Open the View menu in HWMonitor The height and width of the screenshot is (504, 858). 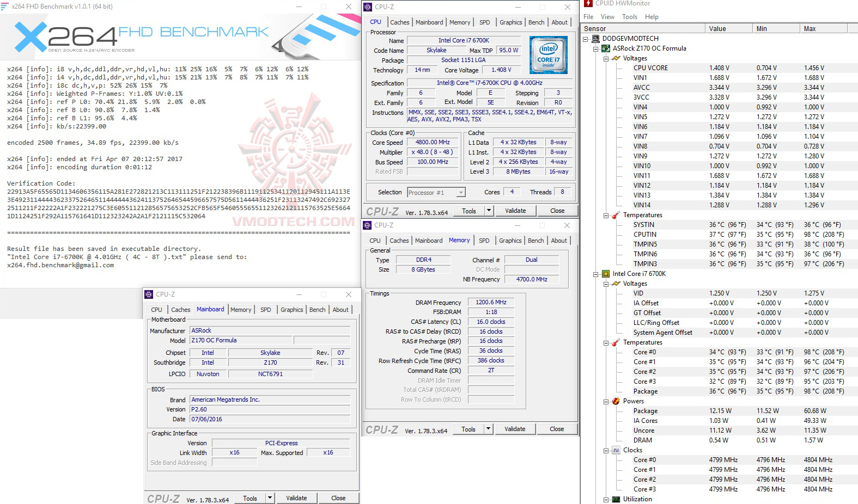[x=607, y=17]
